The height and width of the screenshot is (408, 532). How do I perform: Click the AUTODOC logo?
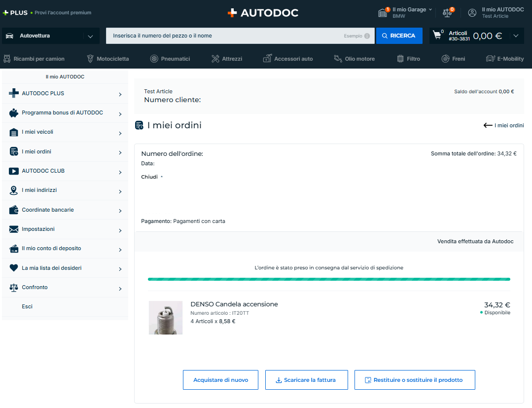(x=263, y=13)
